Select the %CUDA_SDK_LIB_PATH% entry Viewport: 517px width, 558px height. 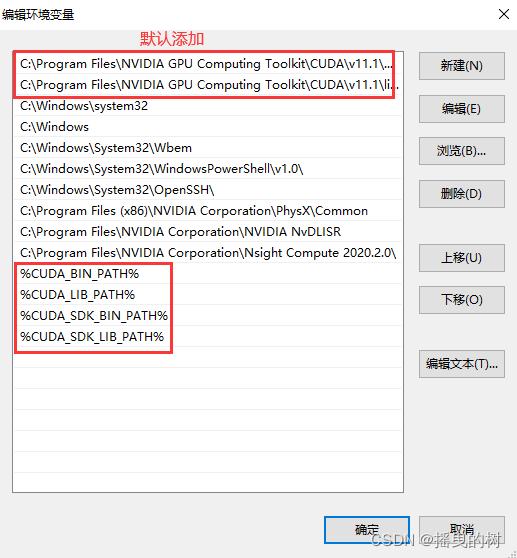coord(208,337)
